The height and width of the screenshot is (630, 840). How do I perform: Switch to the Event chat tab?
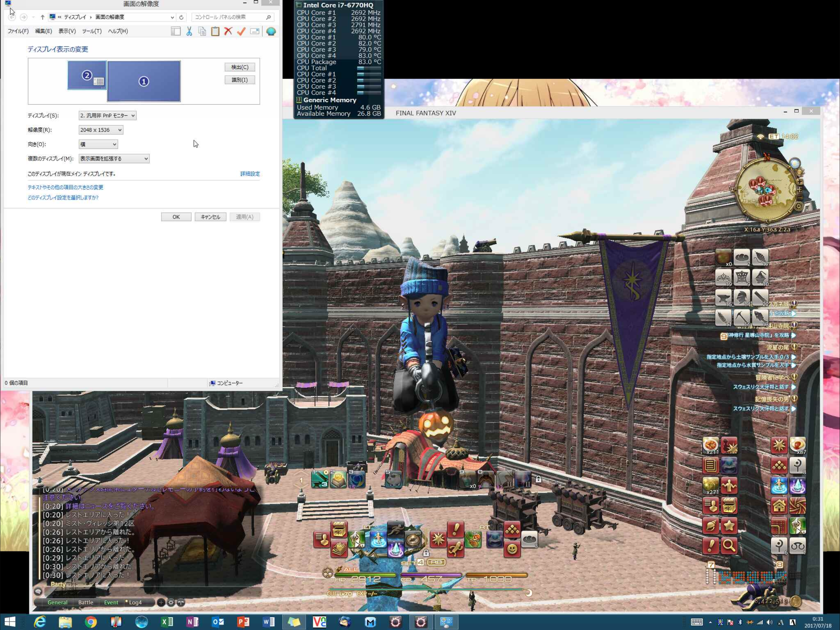(111, 602)
